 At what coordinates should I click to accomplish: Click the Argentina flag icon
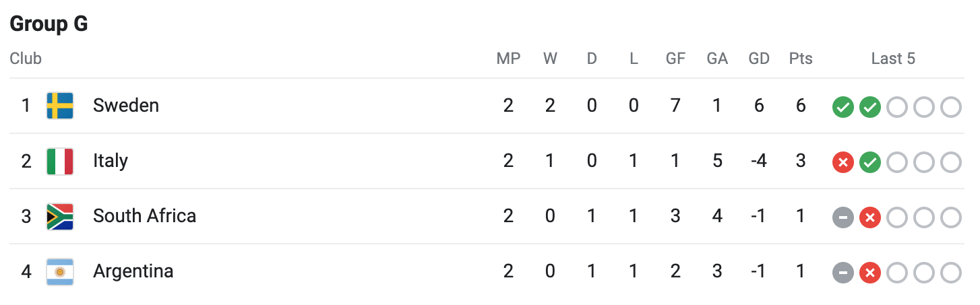coord(59,272)
